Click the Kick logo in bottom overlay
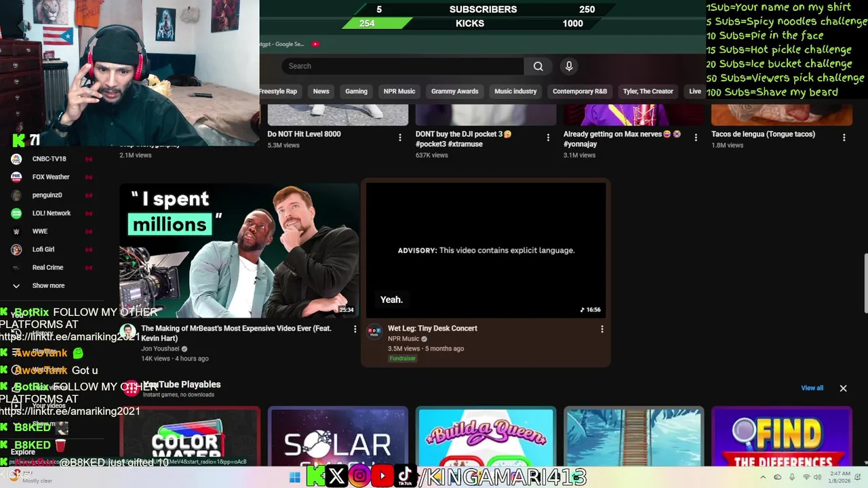 click(315, 476)
